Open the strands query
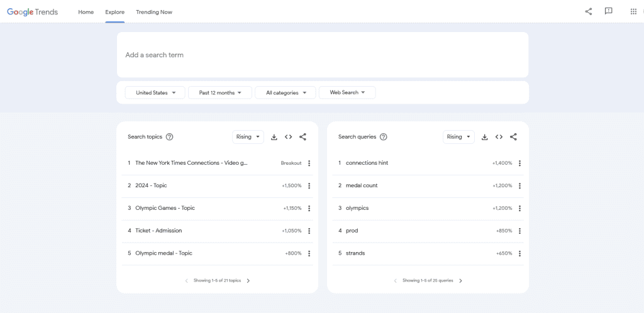The width and height of the screenshot is (644, 313). [355, 253]
